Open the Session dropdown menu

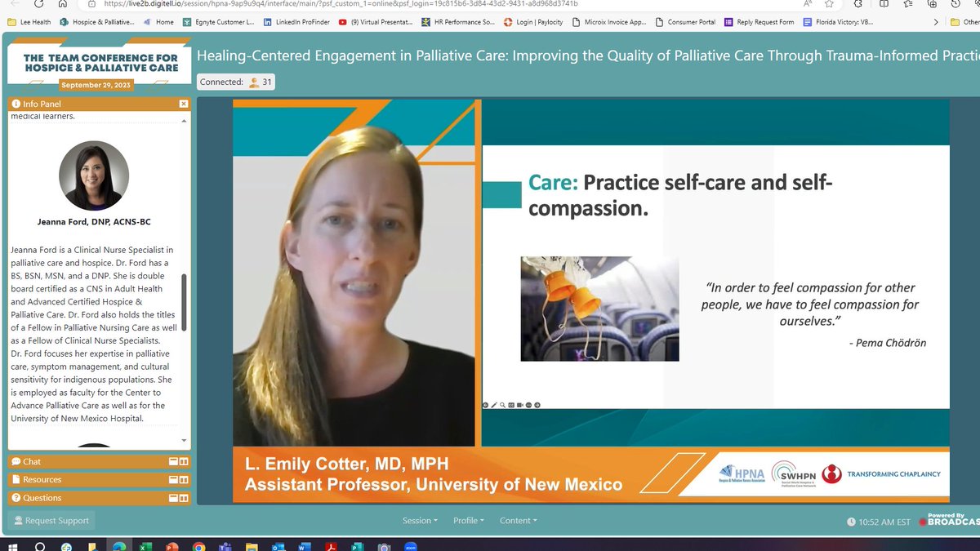(x=419, y=520)
